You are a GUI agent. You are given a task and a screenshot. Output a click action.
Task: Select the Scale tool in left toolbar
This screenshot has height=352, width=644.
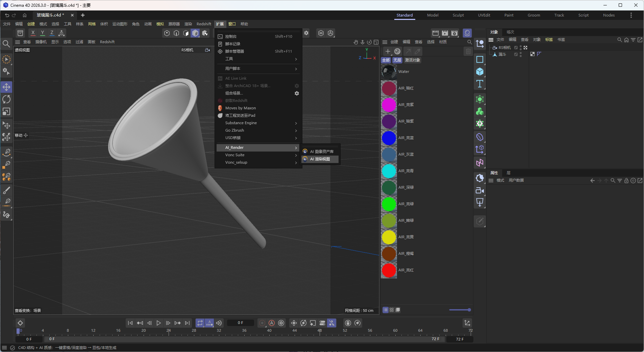[6, 111]
